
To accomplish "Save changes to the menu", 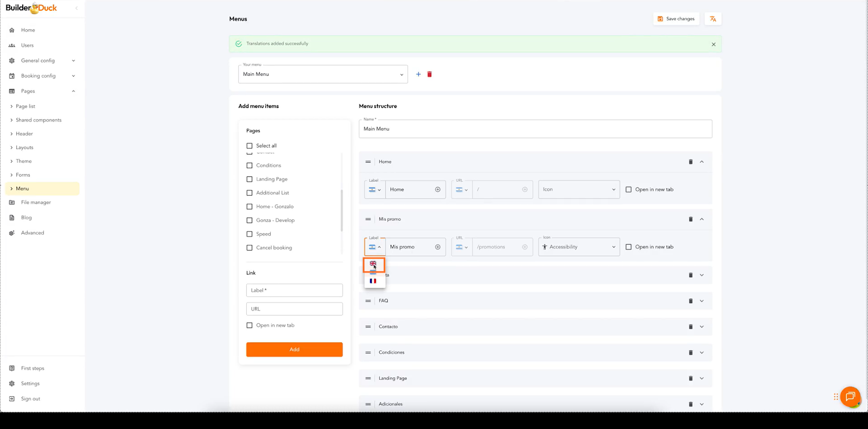I will (x=676, y=19).
